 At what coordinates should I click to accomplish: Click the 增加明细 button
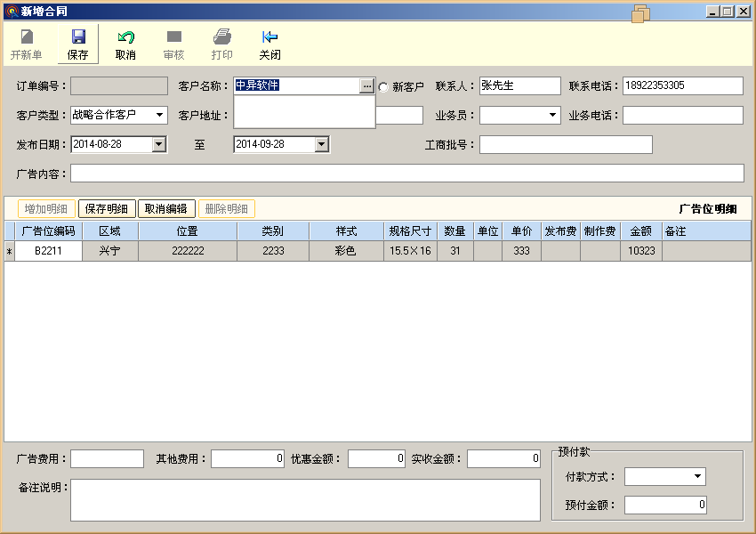(46, 209)
